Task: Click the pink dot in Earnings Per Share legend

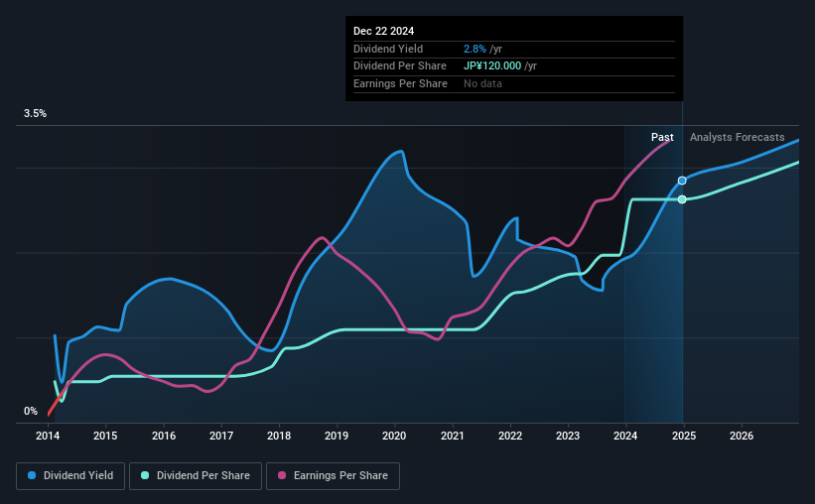Action: [282, 475]
